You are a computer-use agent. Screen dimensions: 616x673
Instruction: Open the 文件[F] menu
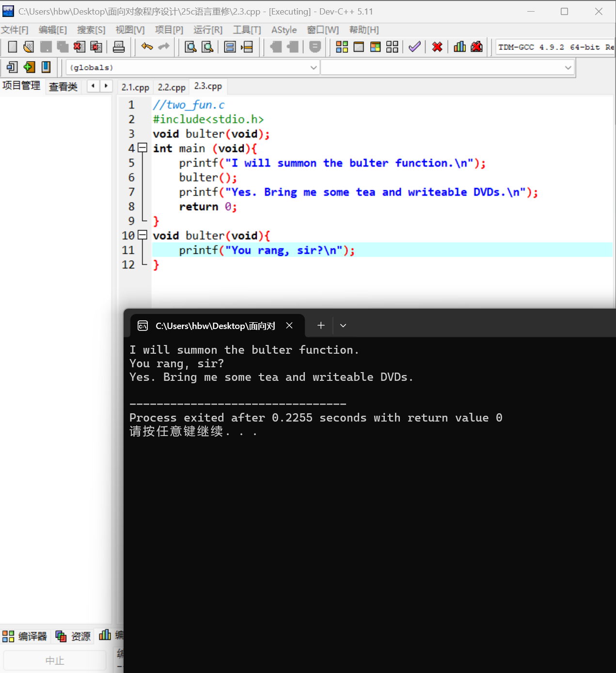coord(15,30)
